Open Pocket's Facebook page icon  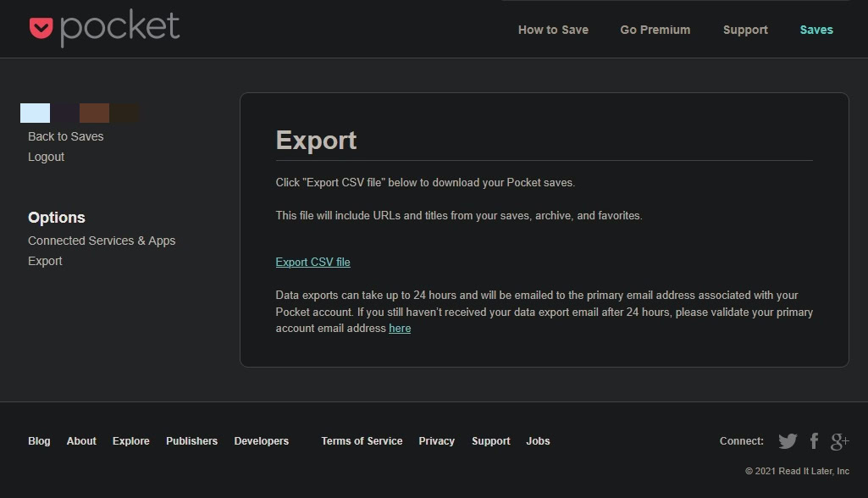(814, 441)
